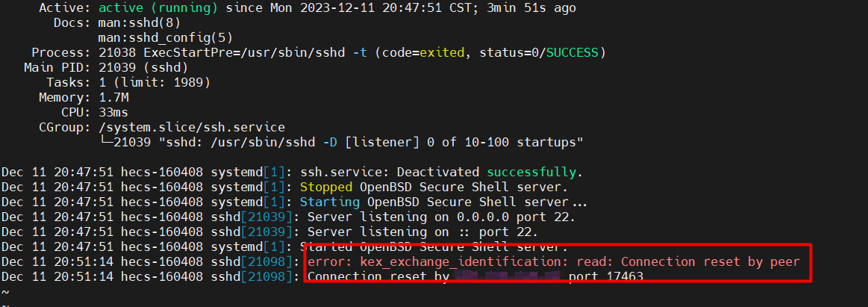Image resolution: width=868 pixels, height=307 pixels.
Task: Click the /system.slice/ssh.service CGroup path
Action: click(192, 128)
